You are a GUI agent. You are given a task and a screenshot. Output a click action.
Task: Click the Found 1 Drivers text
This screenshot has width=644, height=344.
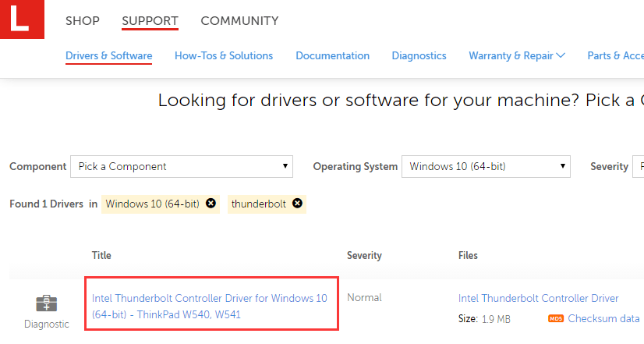(x=47, y=204)
